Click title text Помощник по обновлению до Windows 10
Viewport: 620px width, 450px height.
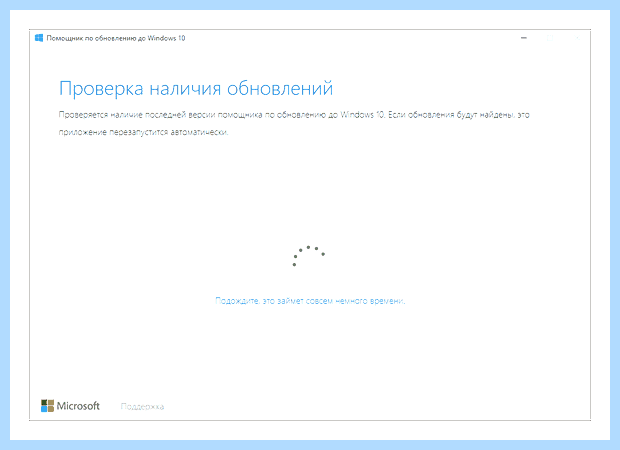pyautogui.click(x=116, y=38)
